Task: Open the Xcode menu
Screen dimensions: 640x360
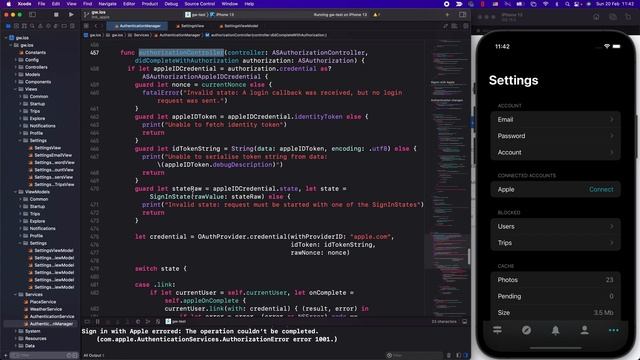Action: [x=24, y=4]
